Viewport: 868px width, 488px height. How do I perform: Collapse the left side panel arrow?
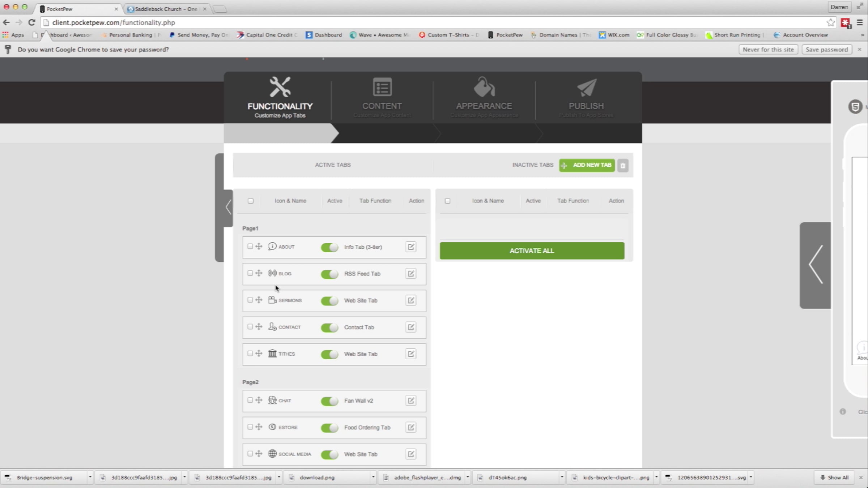tap(228, 207)
